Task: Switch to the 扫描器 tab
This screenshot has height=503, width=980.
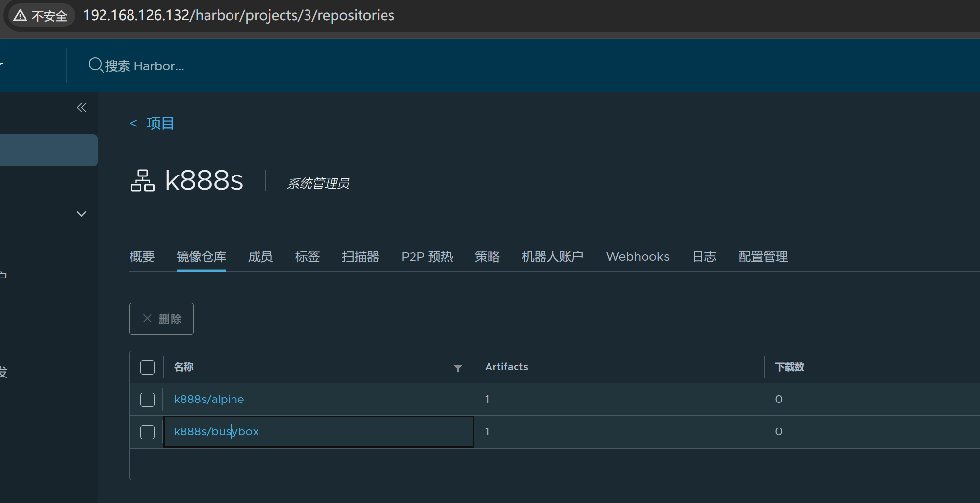Action: (x=360, y=257)
